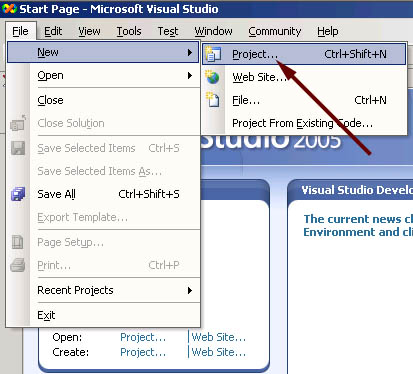The width and height of the screenshot is (413, 374).
Task: Click Create Web Site link on Start Page
Action: coord(219,352)
